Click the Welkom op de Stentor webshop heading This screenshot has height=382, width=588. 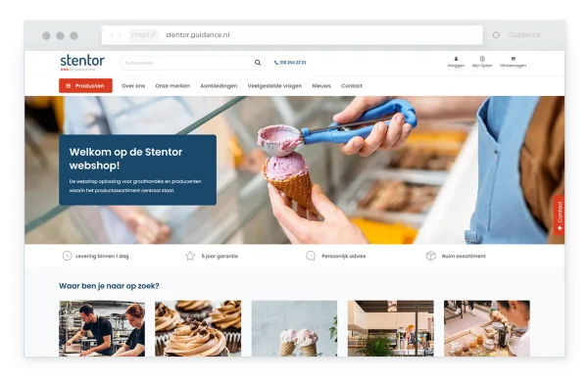[x=125, y=159]
